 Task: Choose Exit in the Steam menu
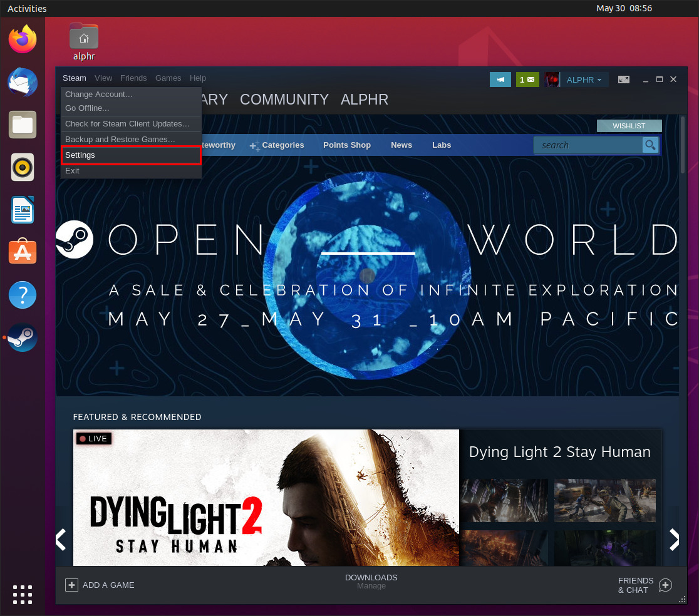pyautogui.click(x=131, y=171)
